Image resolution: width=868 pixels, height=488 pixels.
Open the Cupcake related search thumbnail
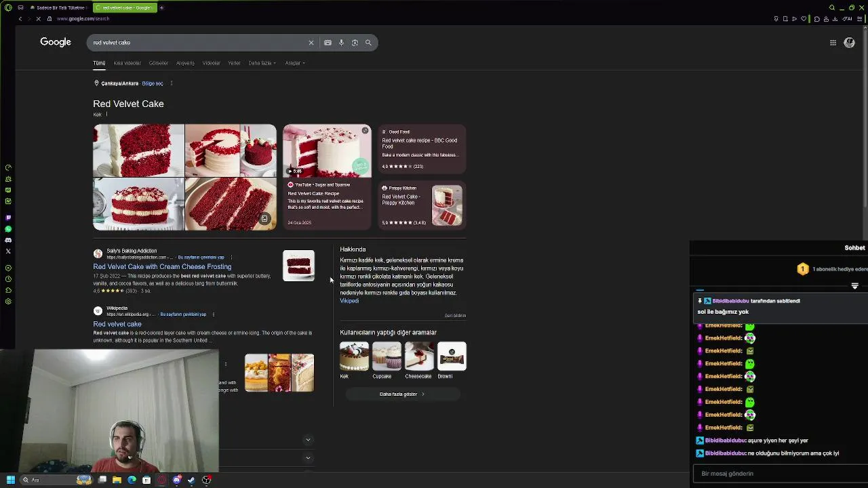click(x=387, y=357)
